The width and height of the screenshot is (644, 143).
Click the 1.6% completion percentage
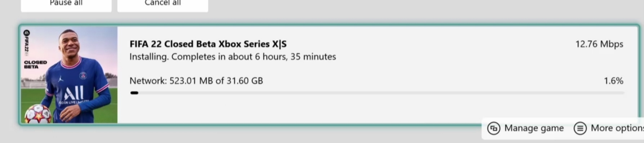click(x=613, y=81)
